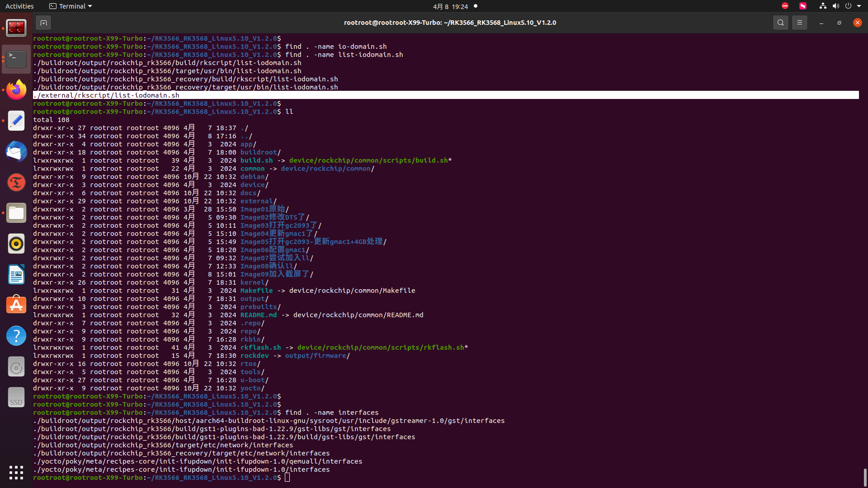
Task: Click the volume indicator in top bar
Action: pos(835,6)
